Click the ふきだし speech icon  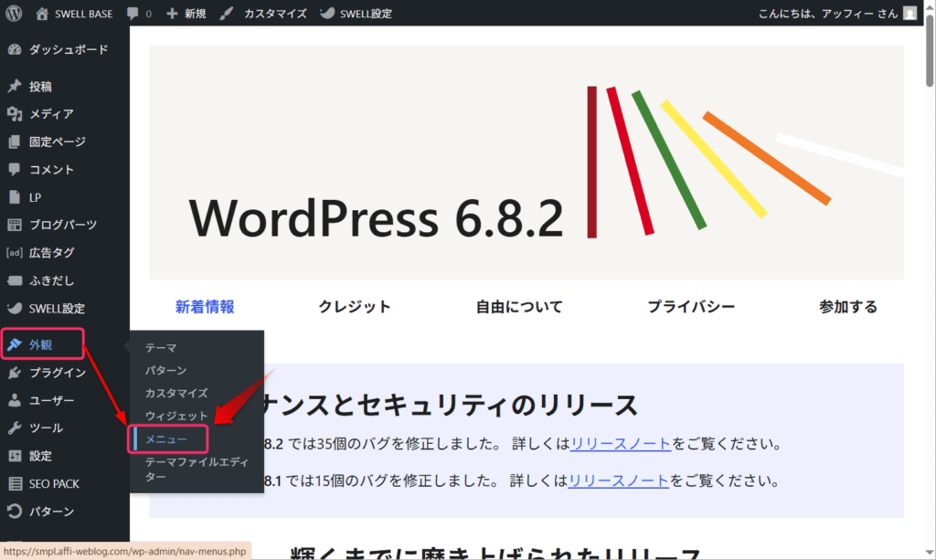click(15, 280)
